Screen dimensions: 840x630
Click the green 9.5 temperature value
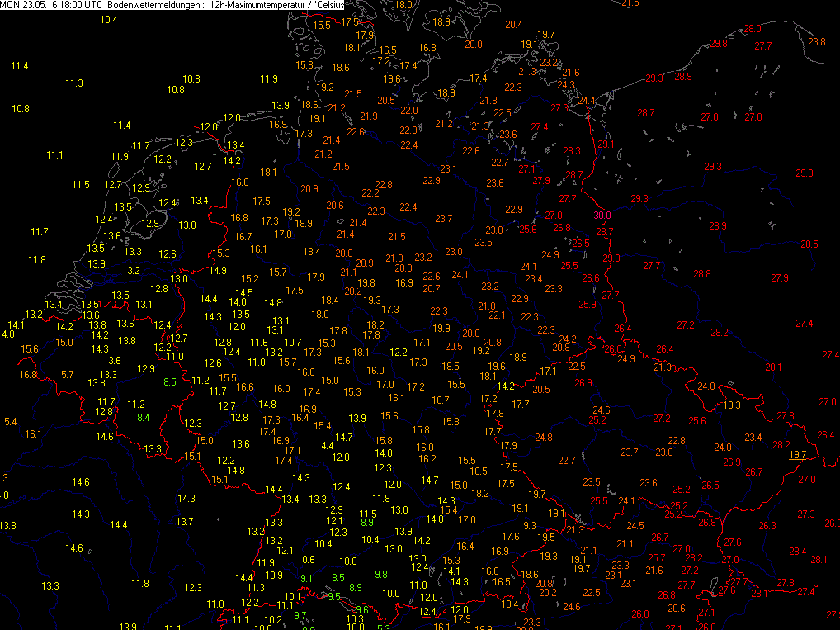click(334, 597)
